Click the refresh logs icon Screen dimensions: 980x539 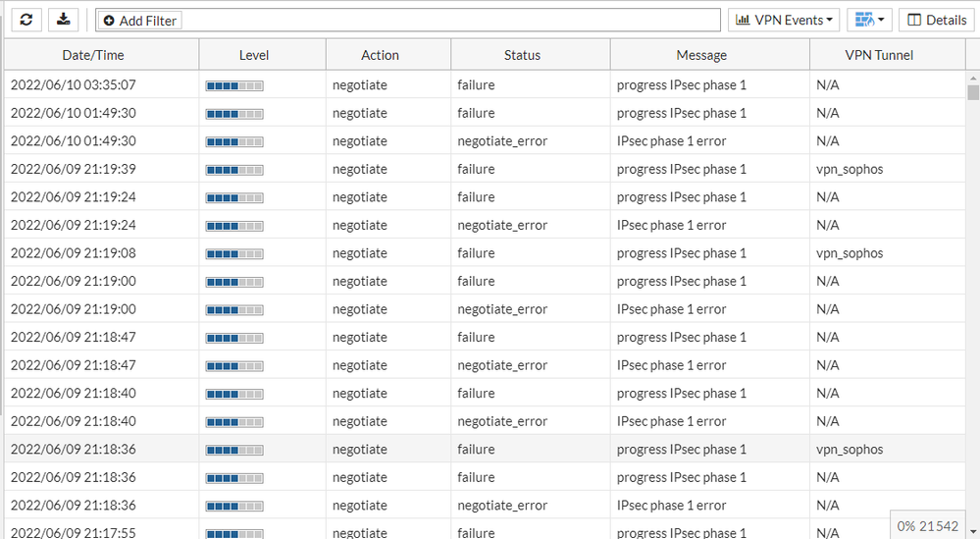pos(26,20)
